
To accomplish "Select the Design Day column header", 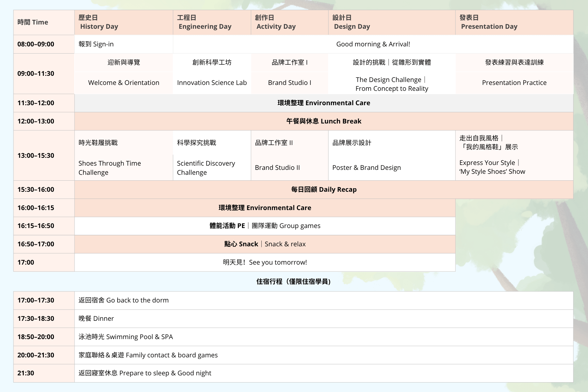I will 391,22.
